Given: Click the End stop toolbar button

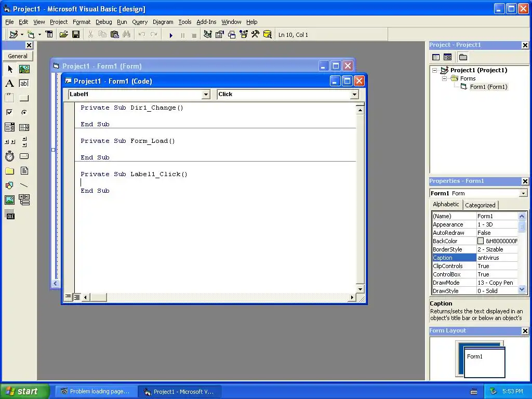Looking at the screenshot, I should point(194,35).
